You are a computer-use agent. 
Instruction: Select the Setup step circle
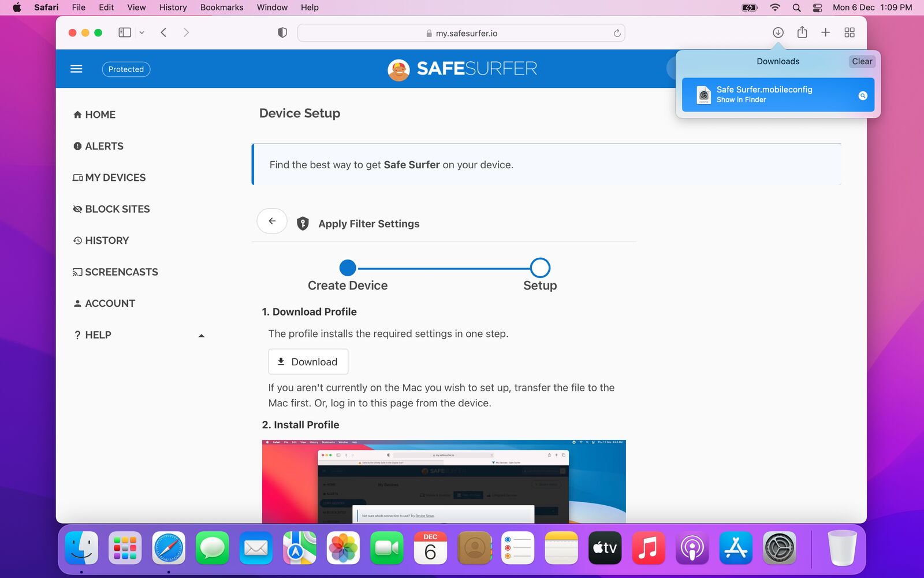(540, 268)
